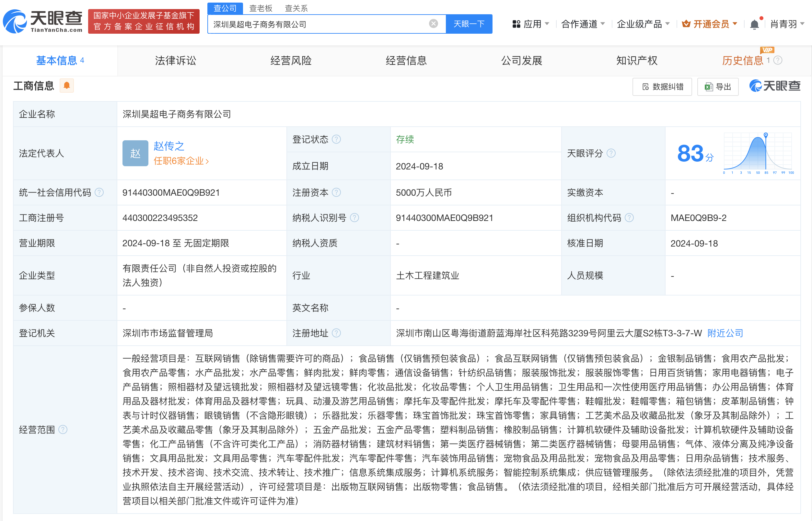
Task: Click the crown icon next to 开通会员
Action: pyautogui.click(x=686, y=23)
